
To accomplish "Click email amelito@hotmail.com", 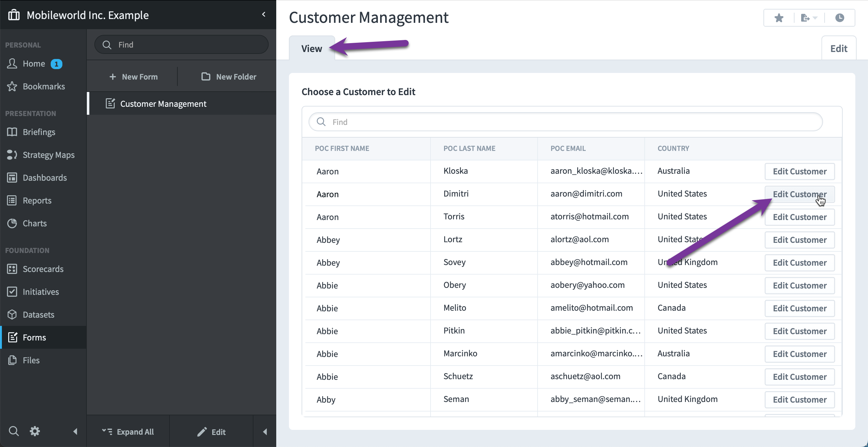I will tap(592, 308).
